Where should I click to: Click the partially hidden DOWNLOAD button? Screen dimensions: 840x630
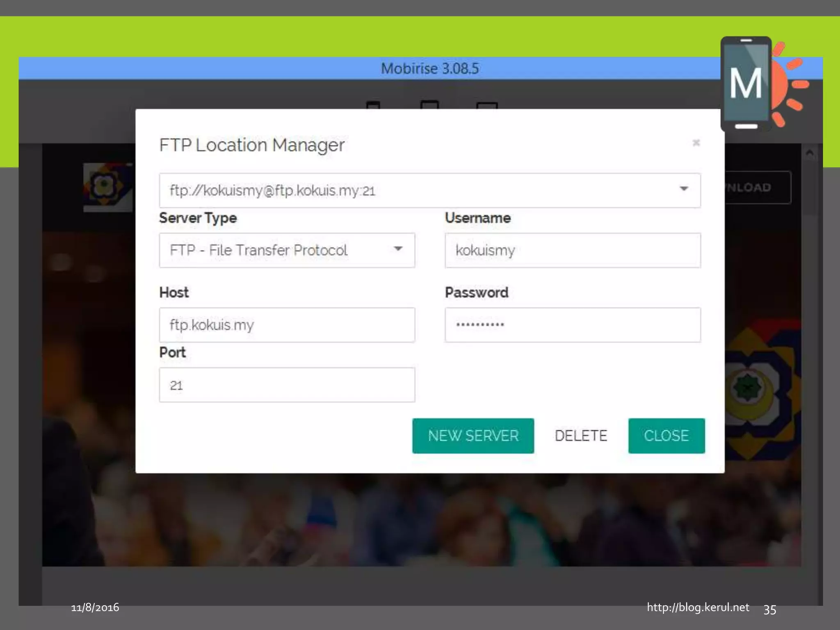click(x=758, y=187)
